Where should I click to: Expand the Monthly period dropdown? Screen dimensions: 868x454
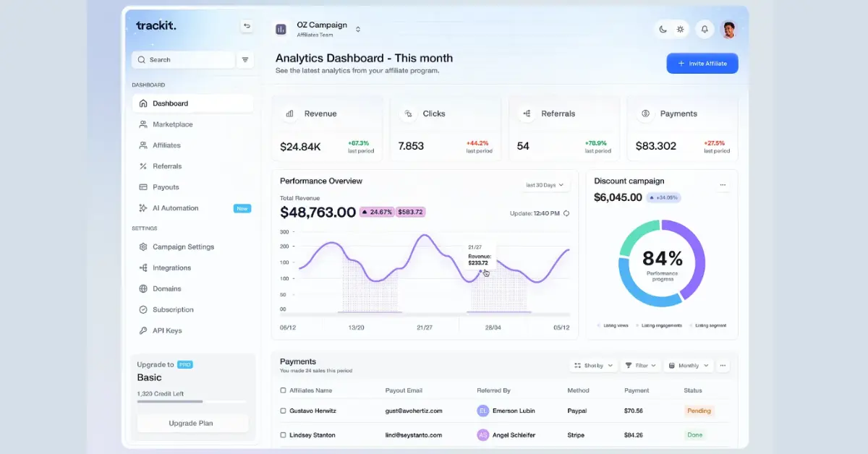(687, 365)
